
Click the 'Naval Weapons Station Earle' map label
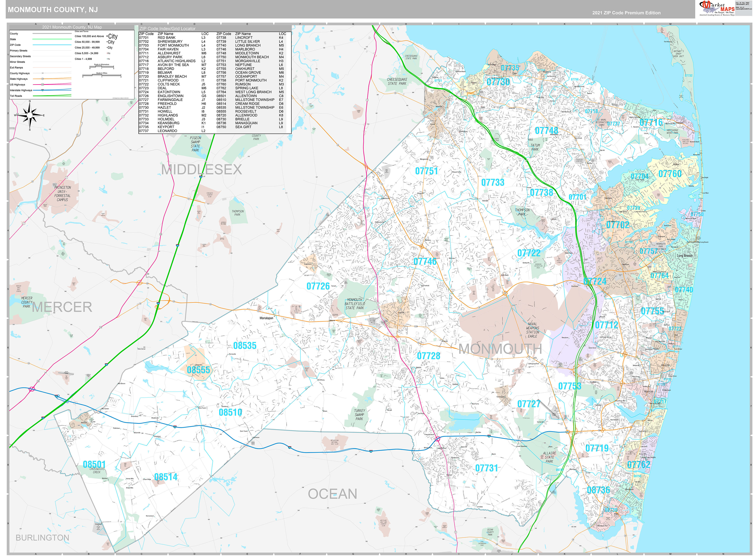(x=532, y=330)
